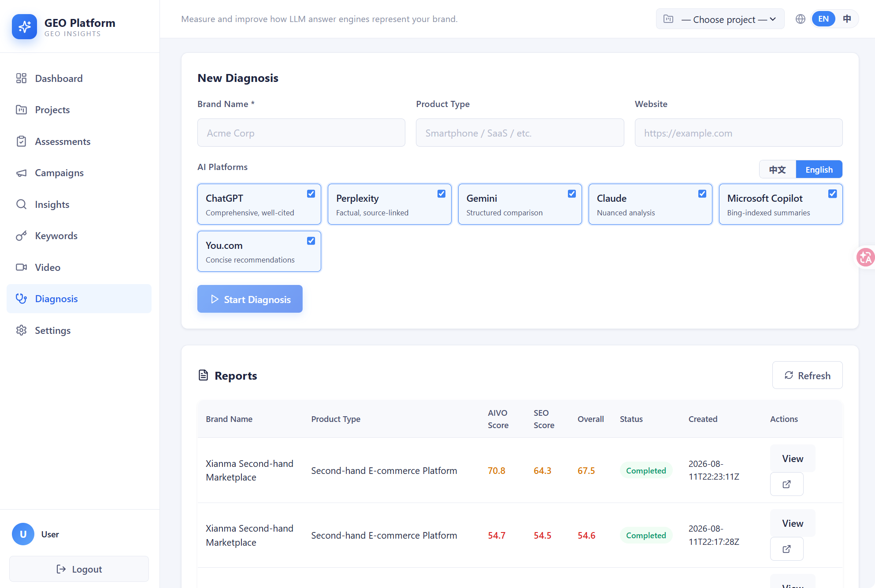This screenshot has width=875, height=588.
Task: Select the Microsoft Copilot platform card
Action: point(781,204)
